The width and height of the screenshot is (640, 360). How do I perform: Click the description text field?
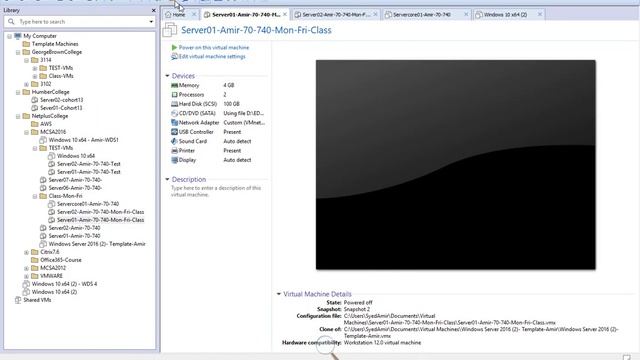216,191
